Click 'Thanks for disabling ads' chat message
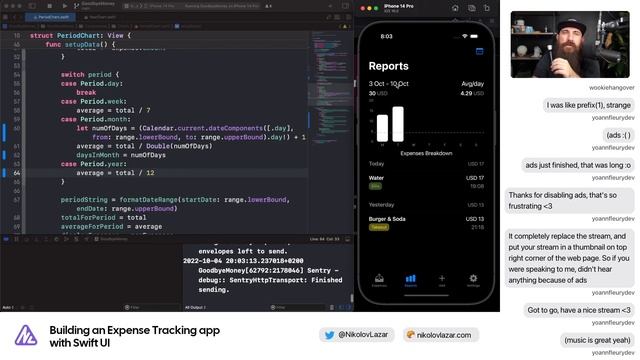The width and height of the screenshot is (640, 360). tap(570, 200)
